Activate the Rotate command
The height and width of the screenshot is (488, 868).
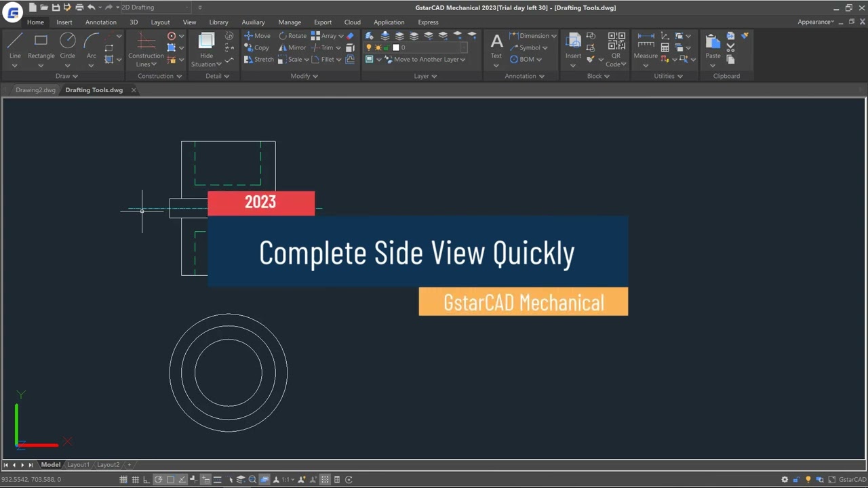tap(292, 36)
